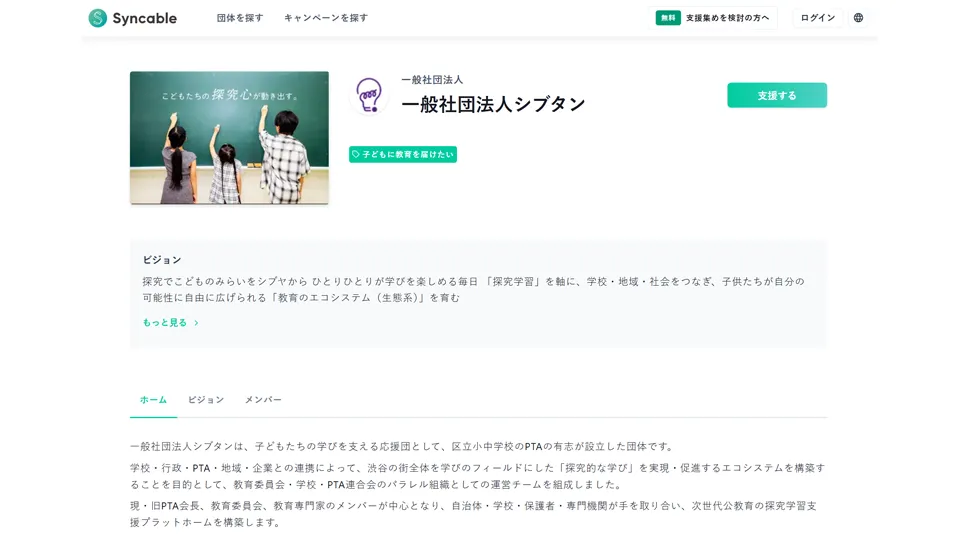Screen dimensions: 960x540
Task: Open the globe language selector
Action: coord(858,18)
